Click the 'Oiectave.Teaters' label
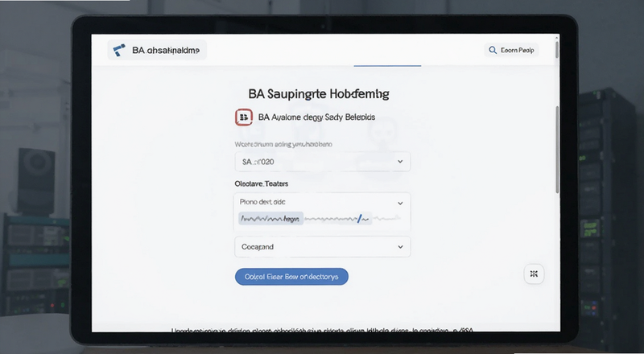This screenshot has width=644, height=354. click(x=261, y=183)
